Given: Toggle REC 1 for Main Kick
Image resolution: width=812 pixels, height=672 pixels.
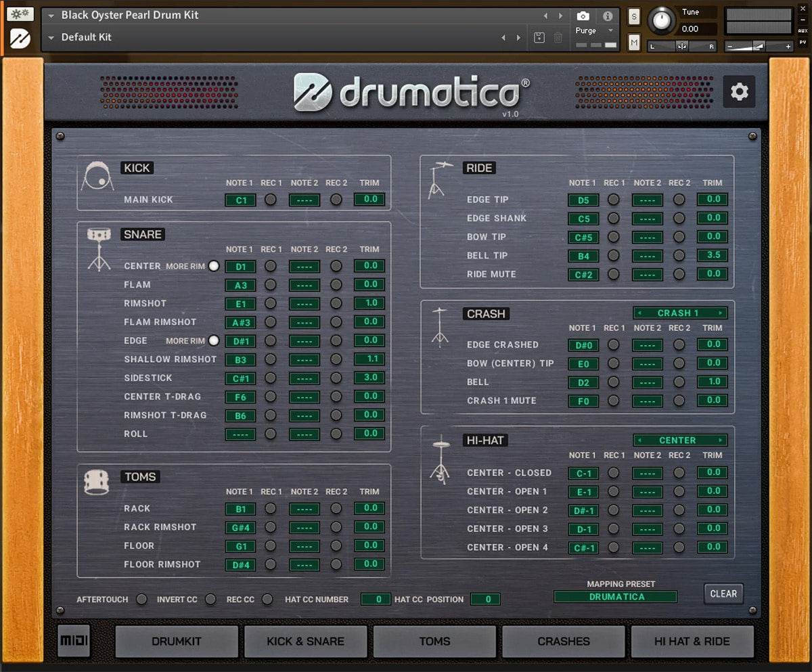Looking at the screenshot, I should [271, 200].
